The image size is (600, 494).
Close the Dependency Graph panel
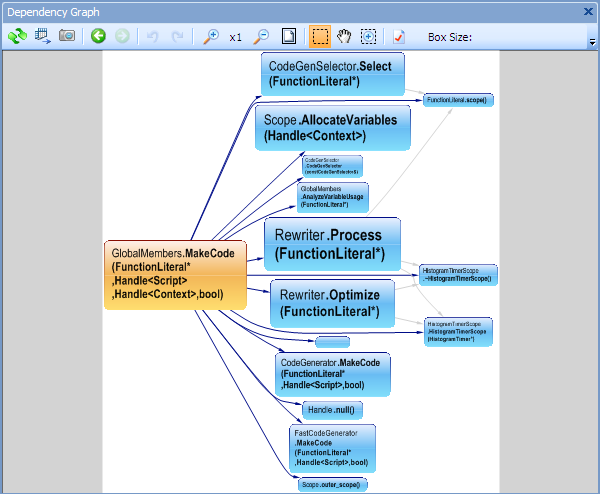click(x=589, y=11)
